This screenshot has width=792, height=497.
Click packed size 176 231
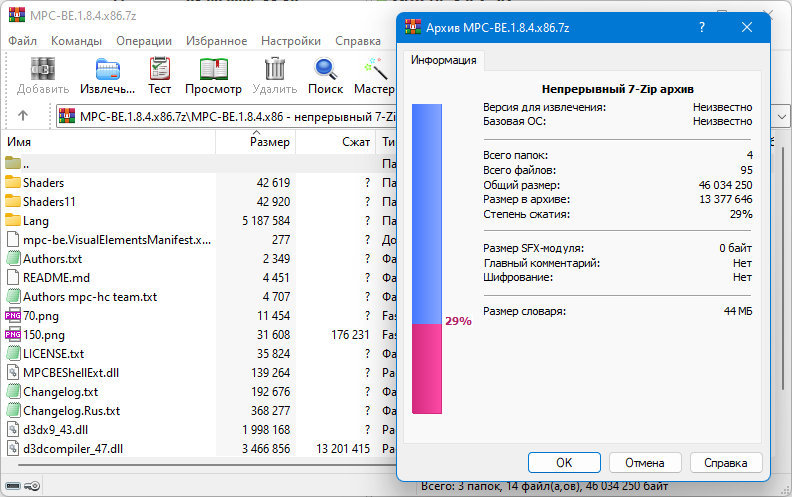[351, 334]
